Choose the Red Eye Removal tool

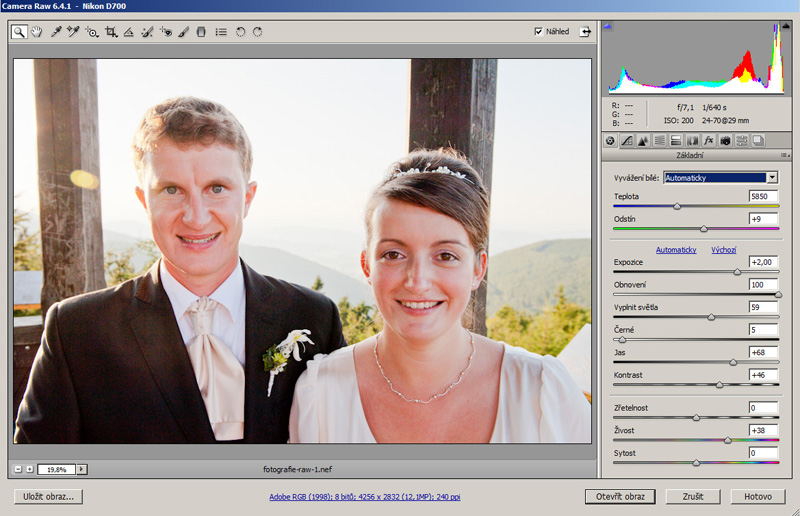pos(165,32)
